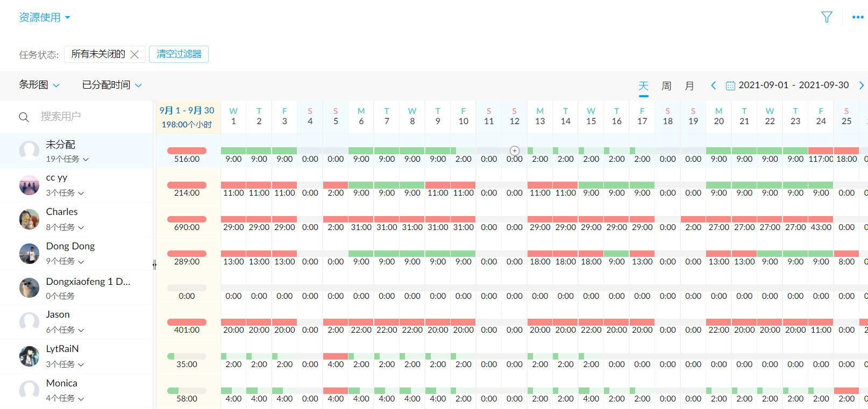Switch to 周 week view
The image size is (868, 409).
[666, 86]
